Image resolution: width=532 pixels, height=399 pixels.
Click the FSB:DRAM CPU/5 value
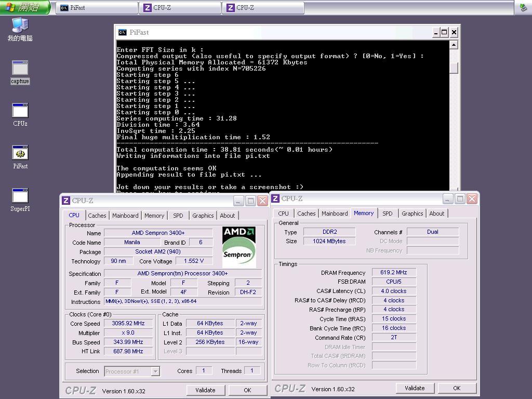pyautogui.click(x=394, y=282)
